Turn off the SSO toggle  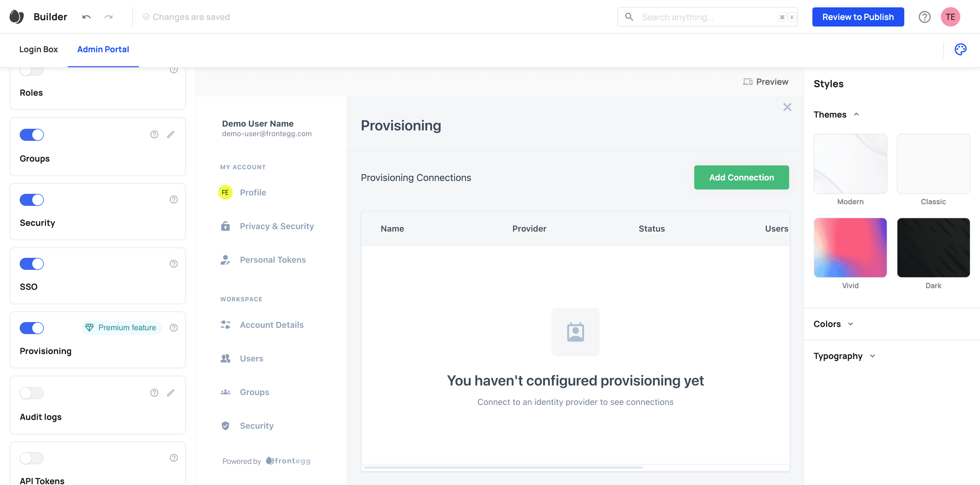(x=31, y=264)
